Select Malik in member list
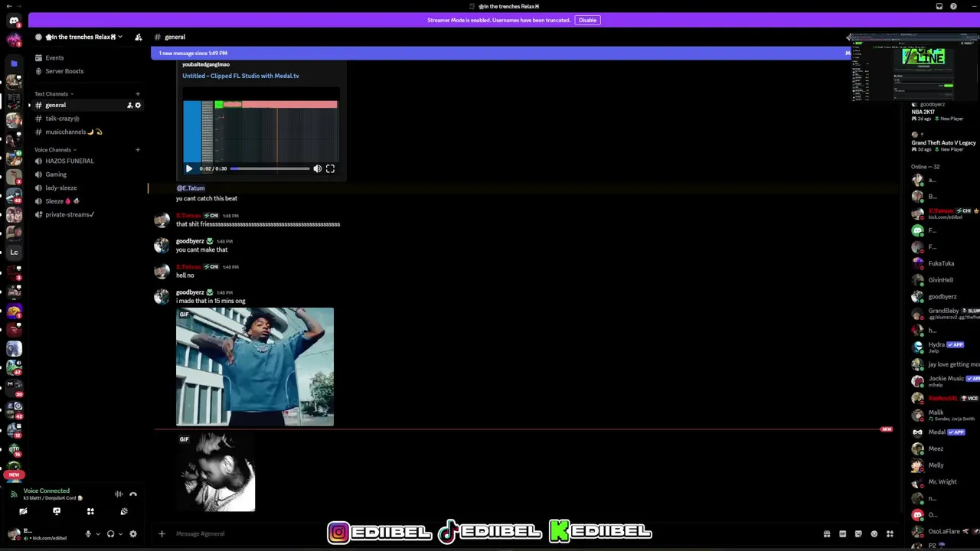 pos(945,415)
